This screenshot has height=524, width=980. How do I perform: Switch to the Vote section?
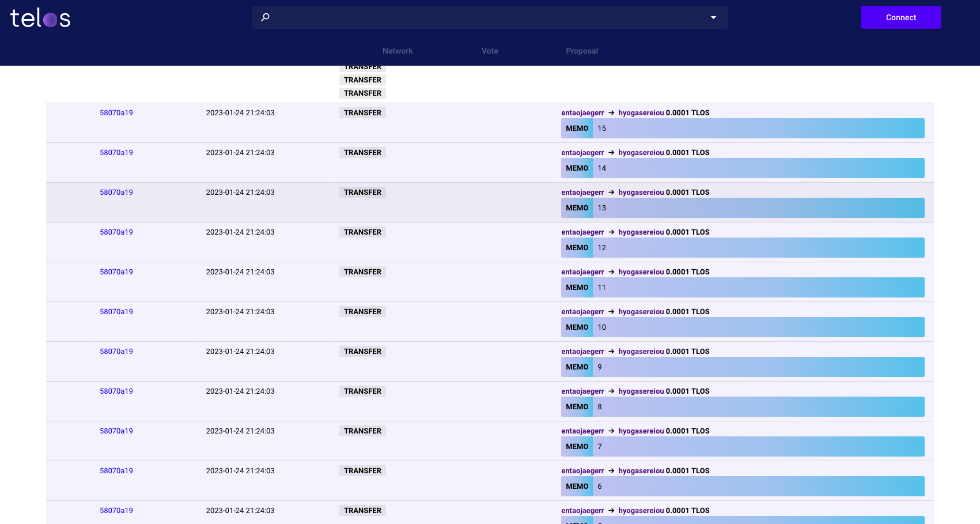(x=489, y=51)
